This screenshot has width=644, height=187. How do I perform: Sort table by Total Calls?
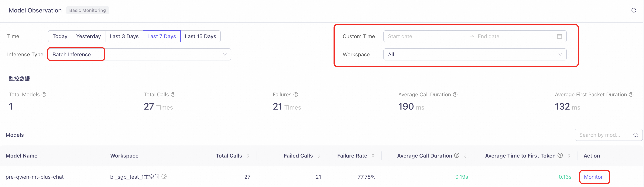pos(248,155)
